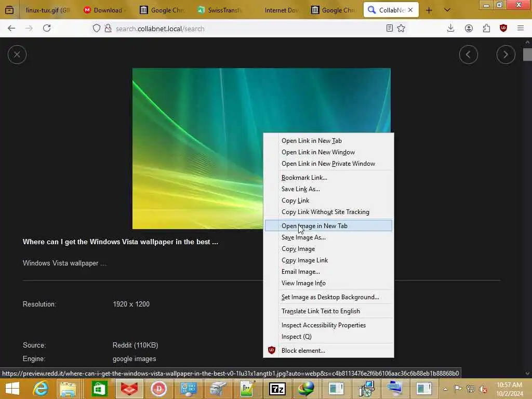Switch to the Download tab

tap(104, 10)
